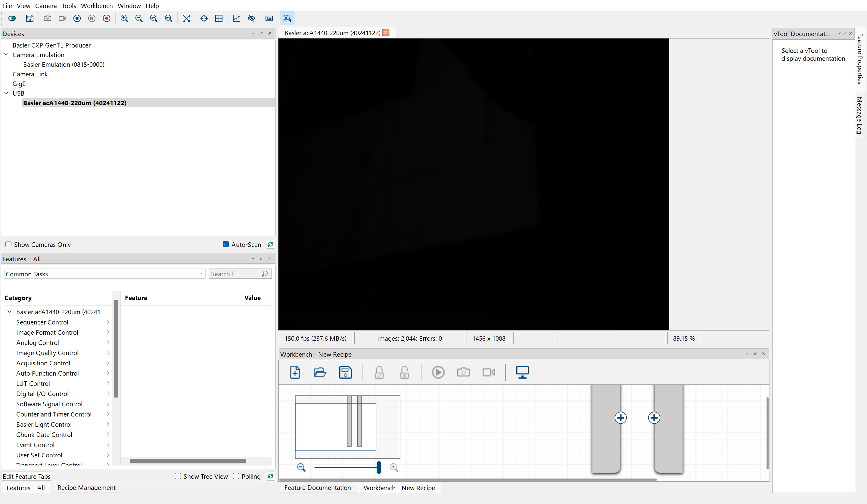This screenshot has width=867, height=504.
Task: Click the workbench zoom slider handle
Action: [378, 468]
